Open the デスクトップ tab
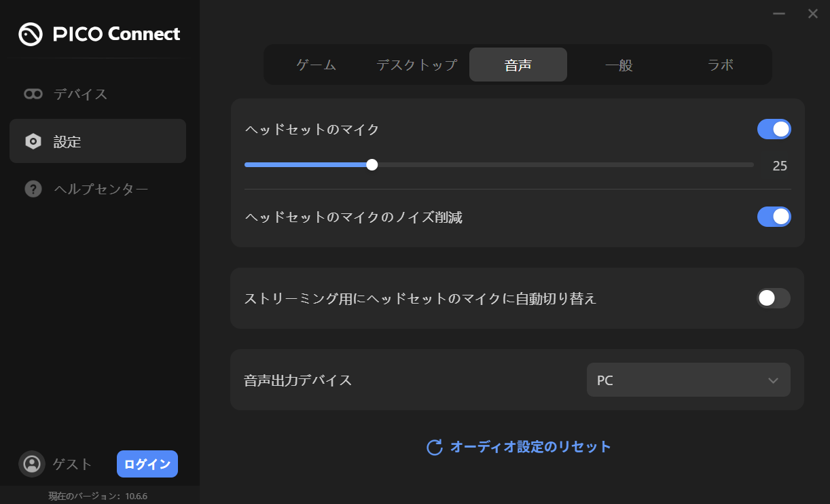The height and width of the screenshot is (504, 830). (416, 65)
